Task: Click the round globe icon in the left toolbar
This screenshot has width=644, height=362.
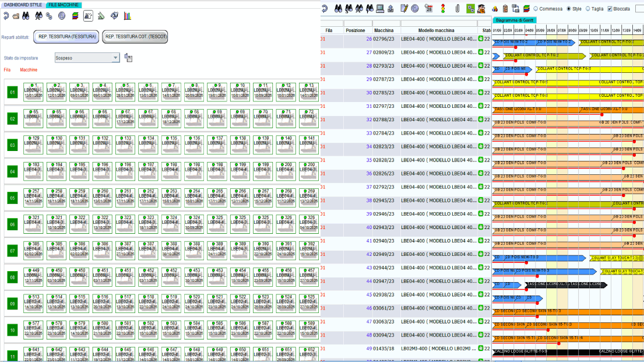Action: pos(62,16)
